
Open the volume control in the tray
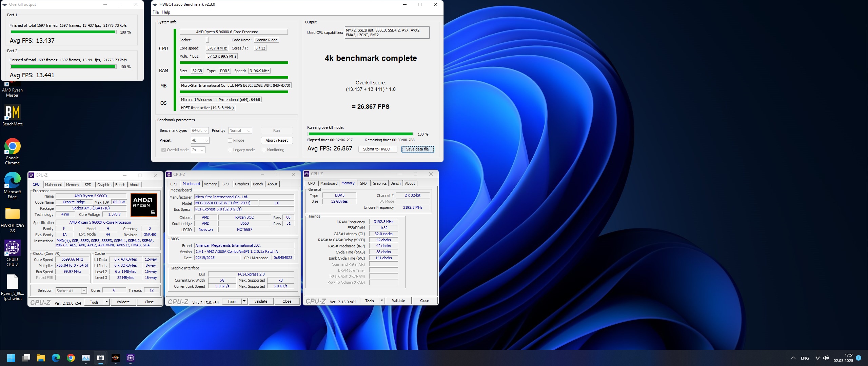826,358
